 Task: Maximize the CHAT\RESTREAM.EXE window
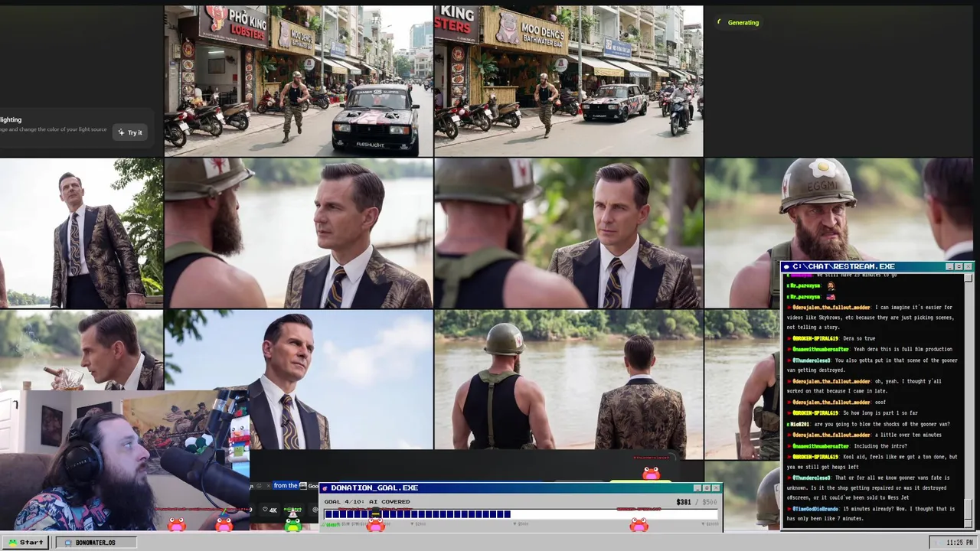click(959, 266)
